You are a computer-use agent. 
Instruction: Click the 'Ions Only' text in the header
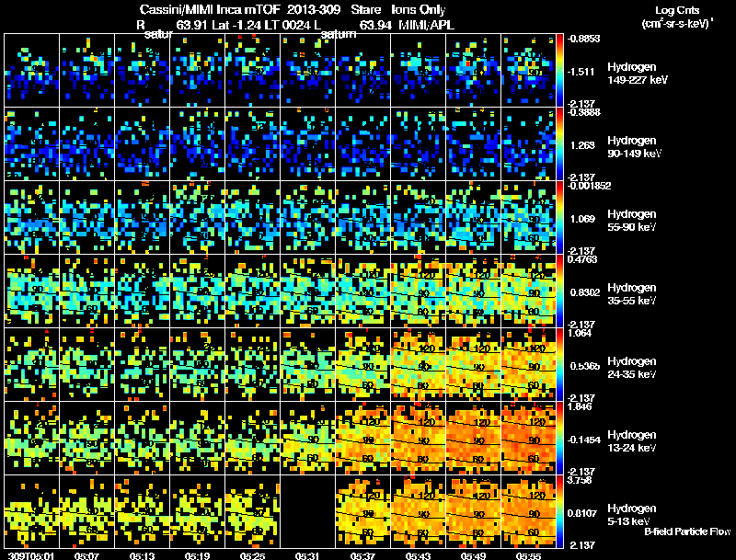click(418, 10)
